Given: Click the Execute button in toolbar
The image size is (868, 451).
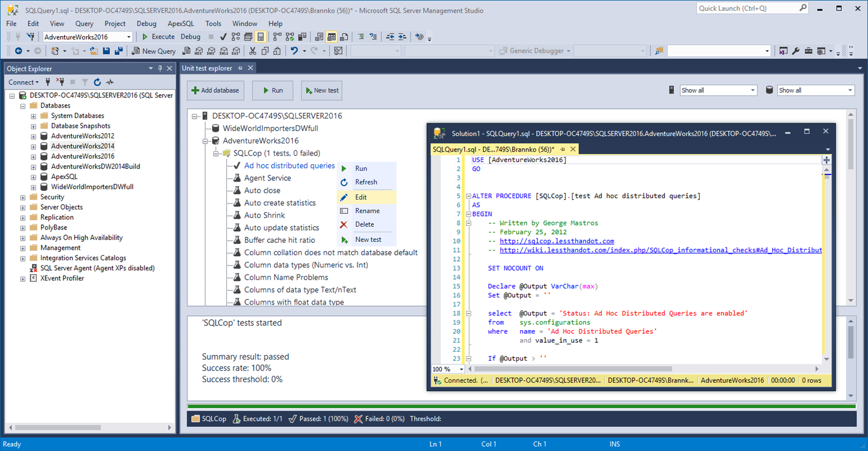Looking at the screenshot, I should 158,37.
